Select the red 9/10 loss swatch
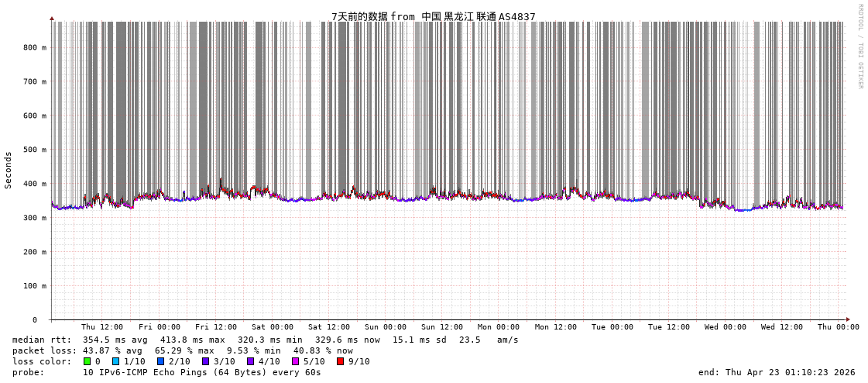This screenshot has height=383, width=868. coord(340,361)
